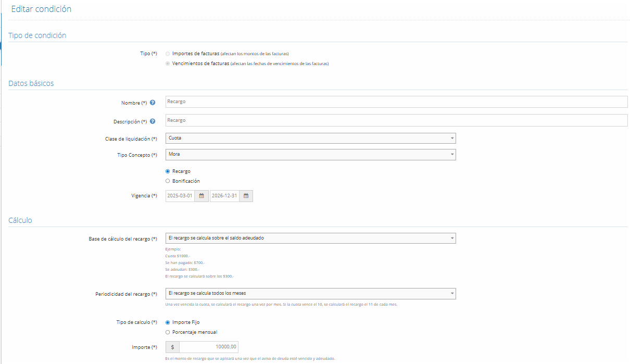Select Porcentaje mensual calculation type
The width and height of the screenshot is (630, 364).
167,332
